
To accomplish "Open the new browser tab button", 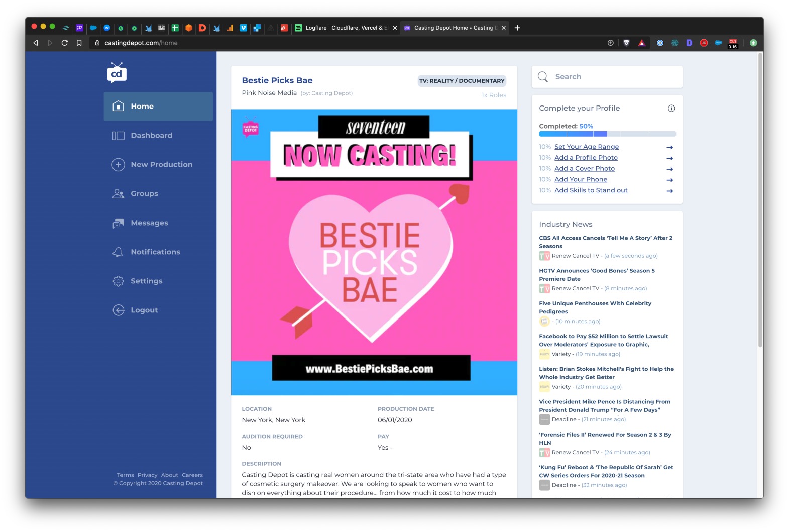I will [517, 28].
